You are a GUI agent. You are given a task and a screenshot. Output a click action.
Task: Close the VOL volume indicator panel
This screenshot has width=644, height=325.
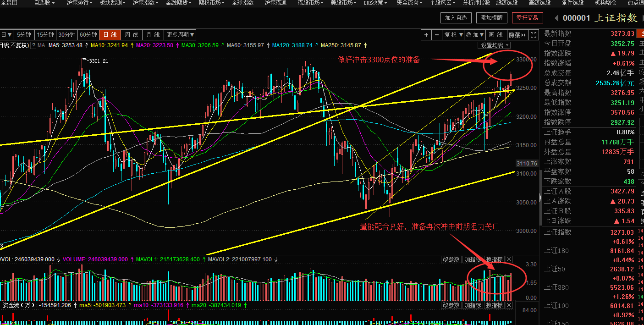tap(509, 259)
